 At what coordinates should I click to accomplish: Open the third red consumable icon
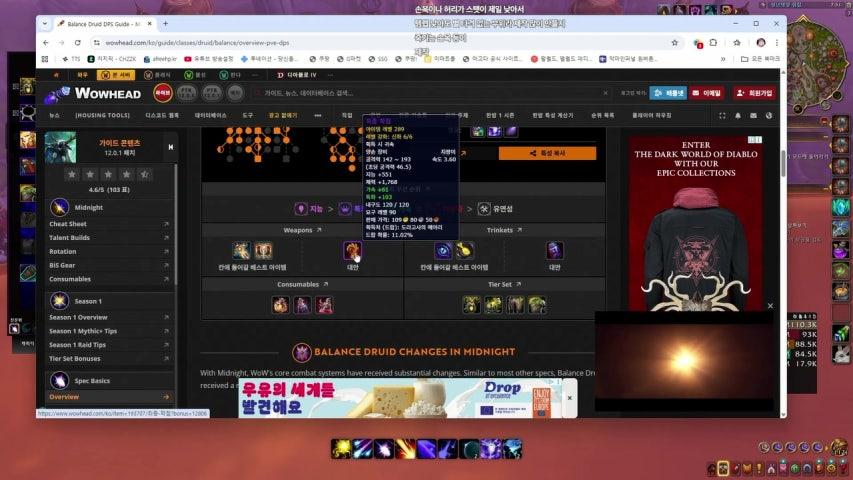coord(324,305)
